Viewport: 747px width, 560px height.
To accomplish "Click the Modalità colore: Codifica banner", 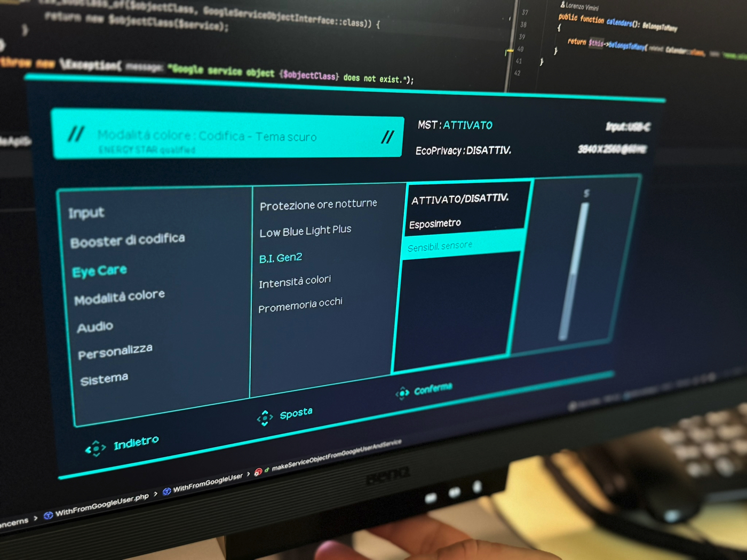I will tap(228, 133).
